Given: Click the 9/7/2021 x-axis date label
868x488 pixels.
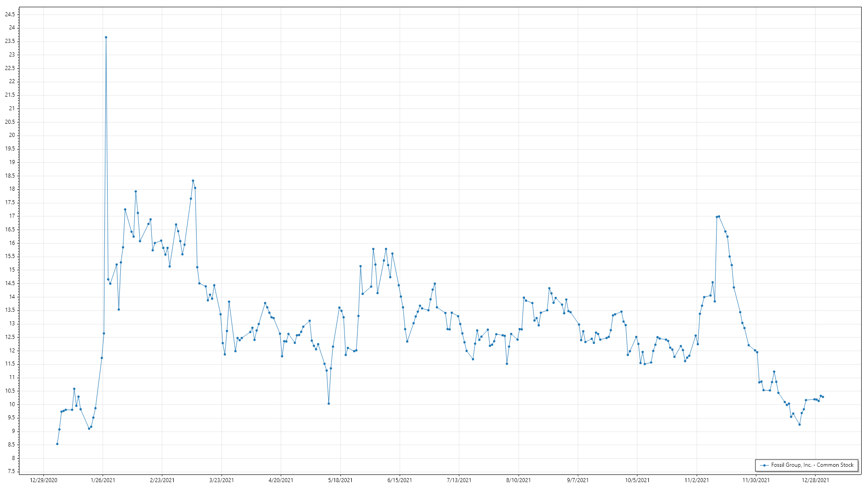Looking at the screenshot, I should pyautogui.click(x=578, y=480).
